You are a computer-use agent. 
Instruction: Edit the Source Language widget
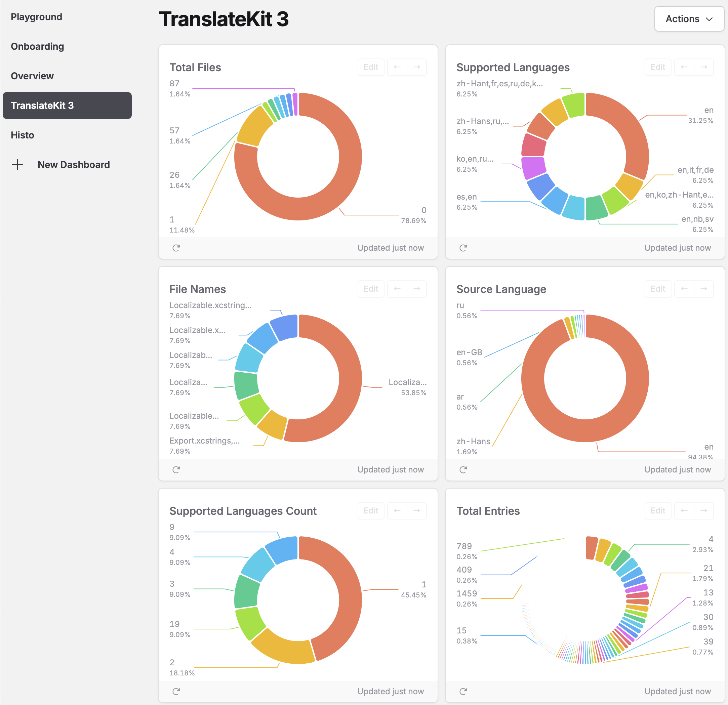658,289
